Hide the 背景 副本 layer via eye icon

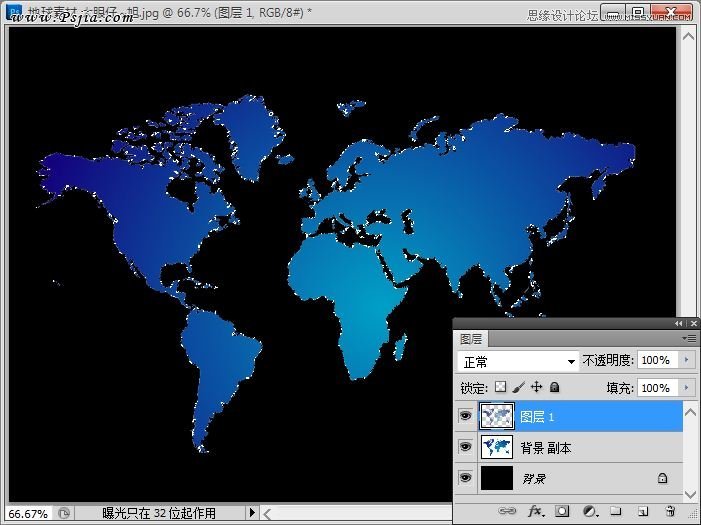(x=465, y=446)
